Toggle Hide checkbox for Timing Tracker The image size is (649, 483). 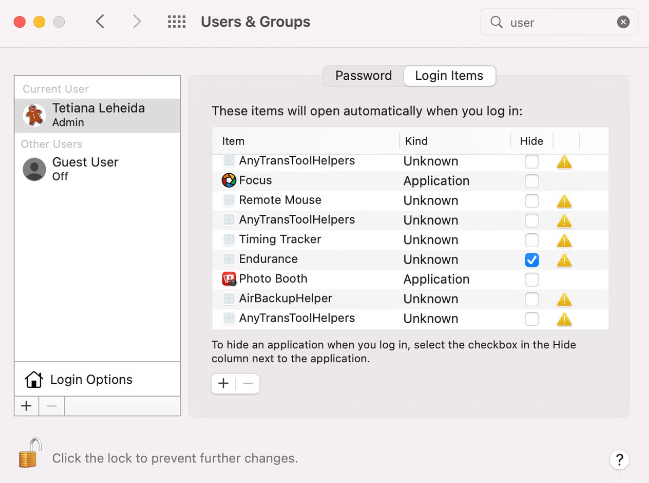click(x=532, y=240)
